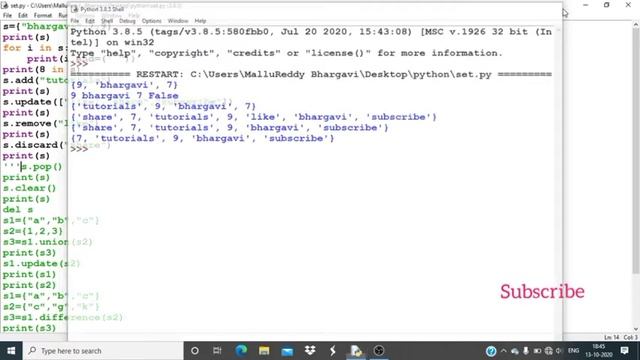Image resolution: width=640 pixels, height=360 pixels.
Task: Open Debug menu in Python Shell
Action: (x=127, y=21)
